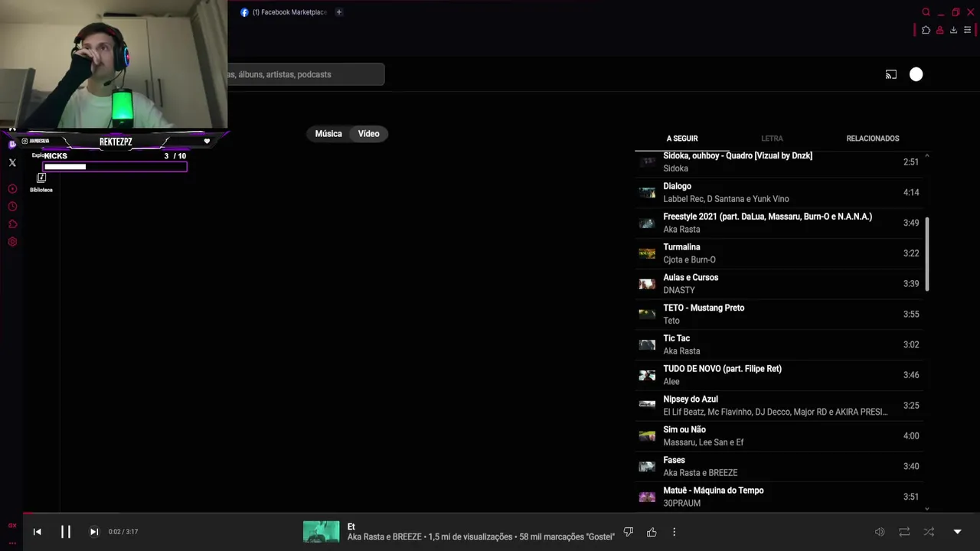Play TETO - Mustang Preto from queue
Image resolution: width=980 pixels, height=551 pixels.
tap(779, 314)
